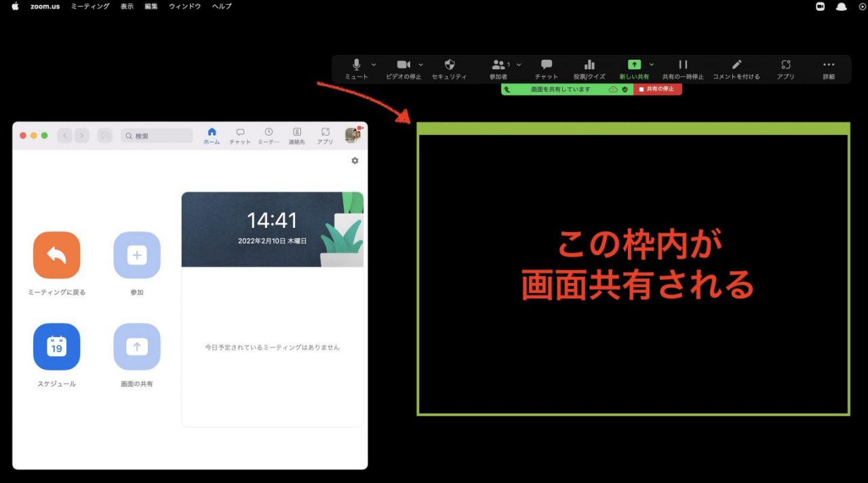Open the Security shield icon
Image resolution: width=868 pixels, height=483 pixels.
[450, 65]
